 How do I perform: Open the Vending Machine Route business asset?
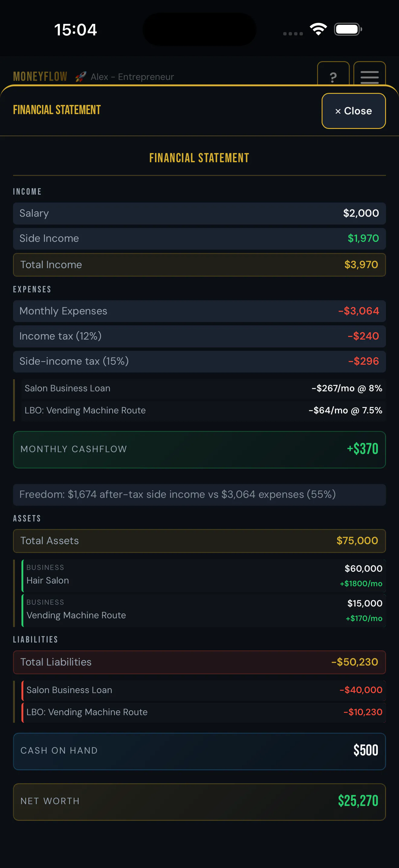[x=203, y=610]
